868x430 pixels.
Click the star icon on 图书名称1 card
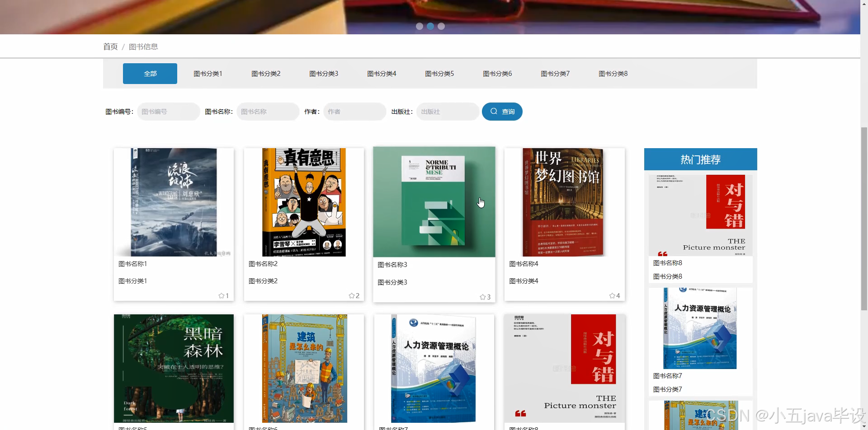click(x=222, y=296)
